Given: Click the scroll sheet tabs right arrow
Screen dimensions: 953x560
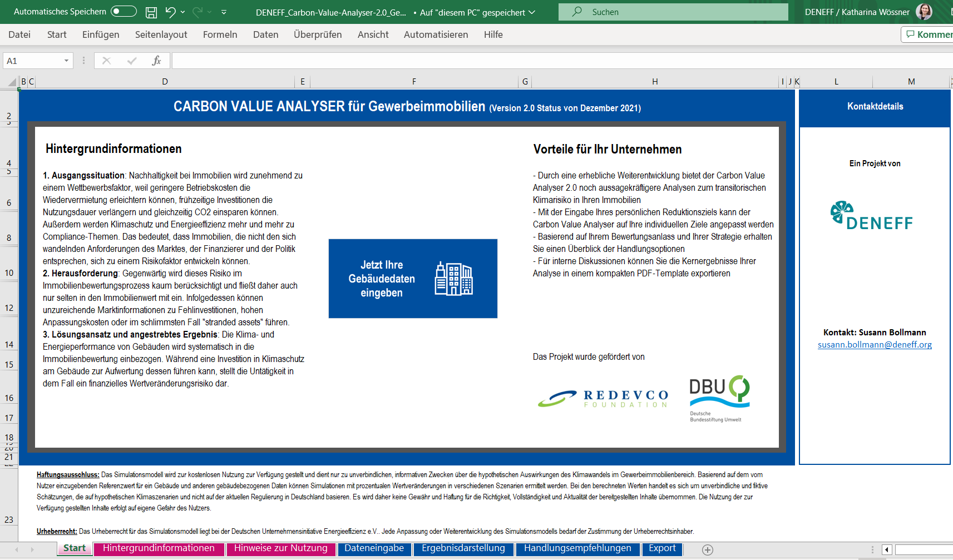Looking at the screenshot, I should (x=32, y=549).
